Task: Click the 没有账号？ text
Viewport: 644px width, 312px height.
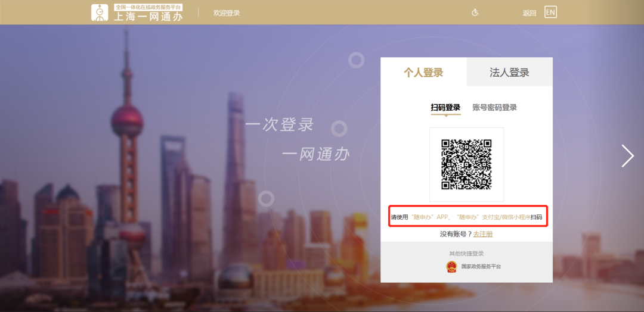Action: pos(456,234)
